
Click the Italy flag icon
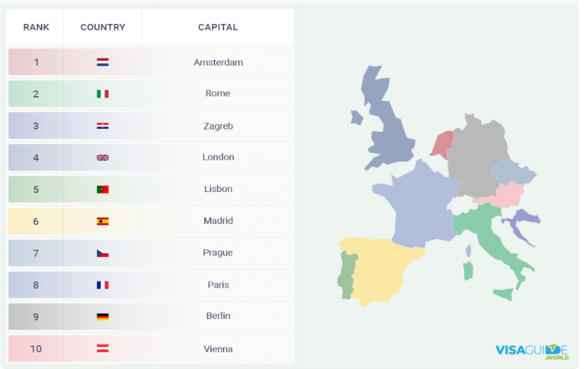click(x=102, y=94)
